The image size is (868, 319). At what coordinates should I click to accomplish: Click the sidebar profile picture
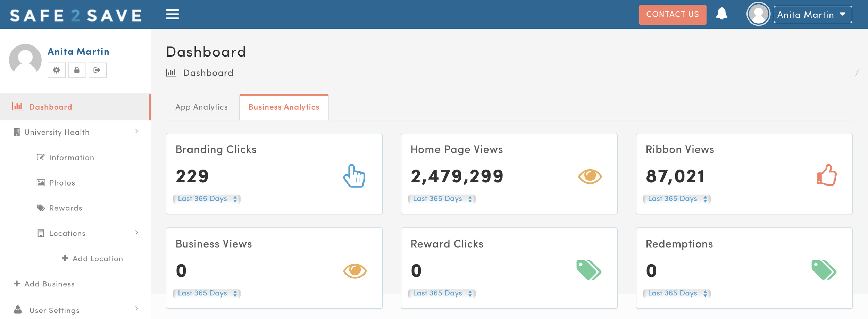(x=25, y=60)
